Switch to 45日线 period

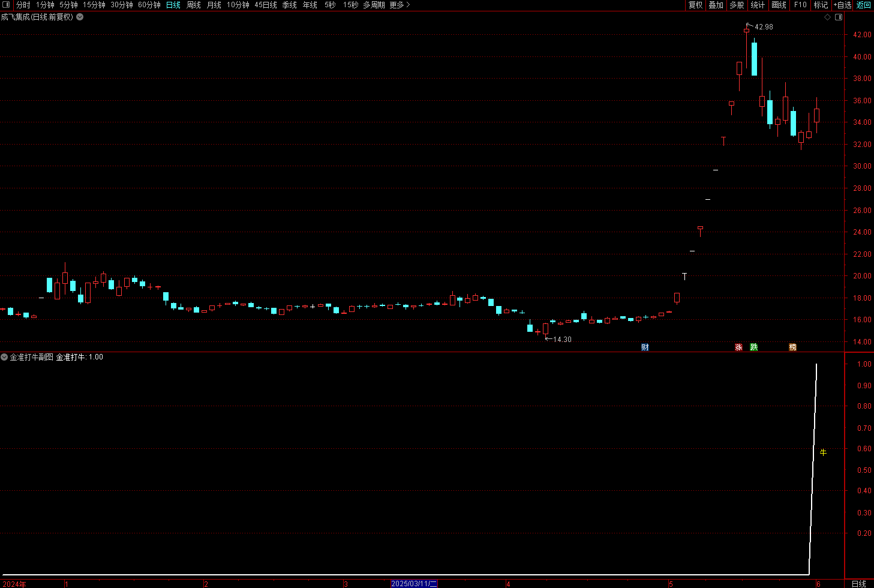266,5
